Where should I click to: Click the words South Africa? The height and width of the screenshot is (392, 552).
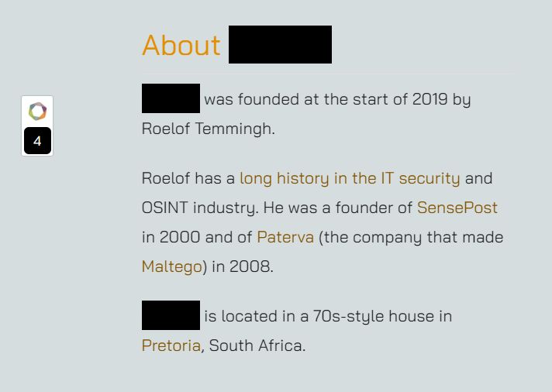[257, 346]
